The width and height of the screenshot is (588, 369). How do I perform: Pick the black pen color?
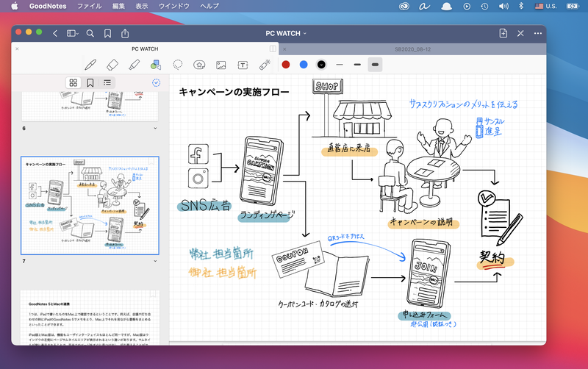pyautogui.click(x=321, y=65)
